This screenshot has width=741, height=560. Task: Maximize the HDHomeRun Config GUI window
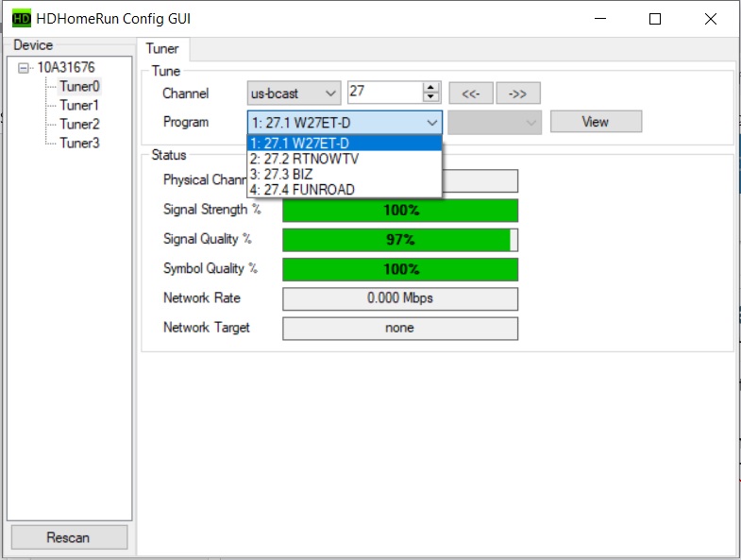coord(655,19)
